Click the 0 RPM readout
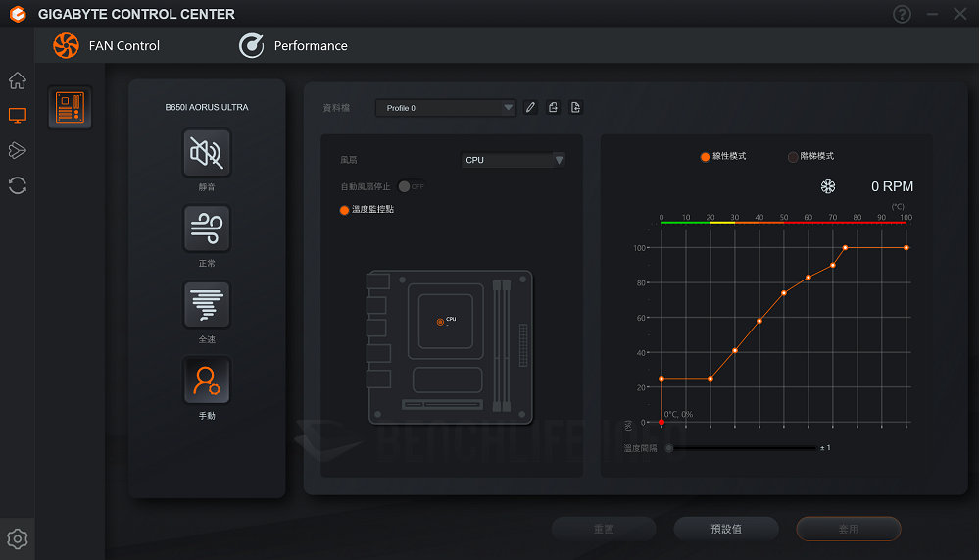This screenshot has height=560, width=980. (892, 186)
